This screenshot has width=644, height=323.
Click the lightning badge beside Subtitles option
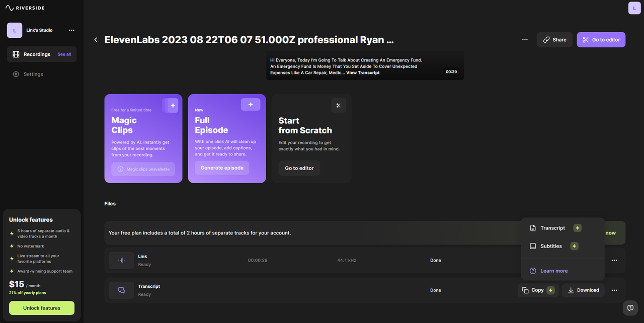point(575,246)
